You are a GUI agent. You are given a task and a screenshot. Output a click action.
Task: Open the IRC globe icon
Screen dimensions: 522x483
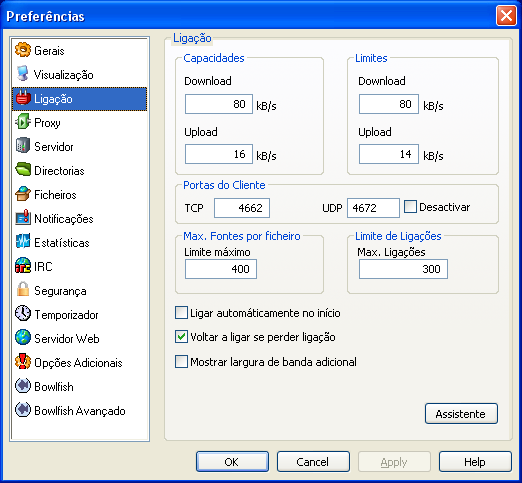coord(23,266)
